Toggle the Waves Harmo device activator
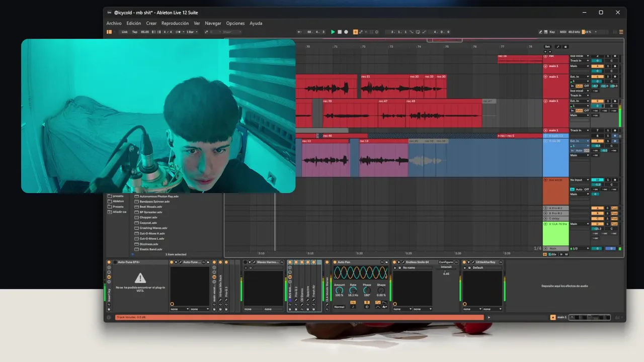The width and height of the screenshot is (644, 362). [245, 262]
